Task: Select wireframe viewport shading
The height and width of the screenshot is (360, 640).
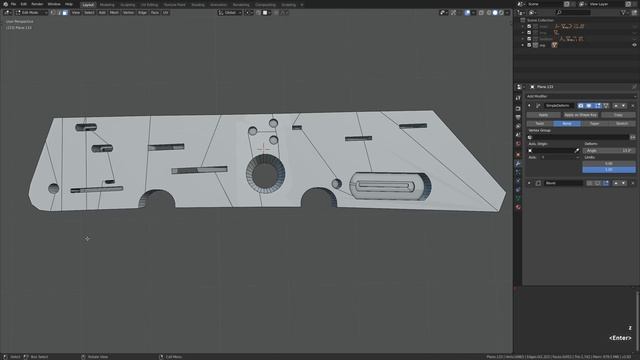Action: [489, 13]
